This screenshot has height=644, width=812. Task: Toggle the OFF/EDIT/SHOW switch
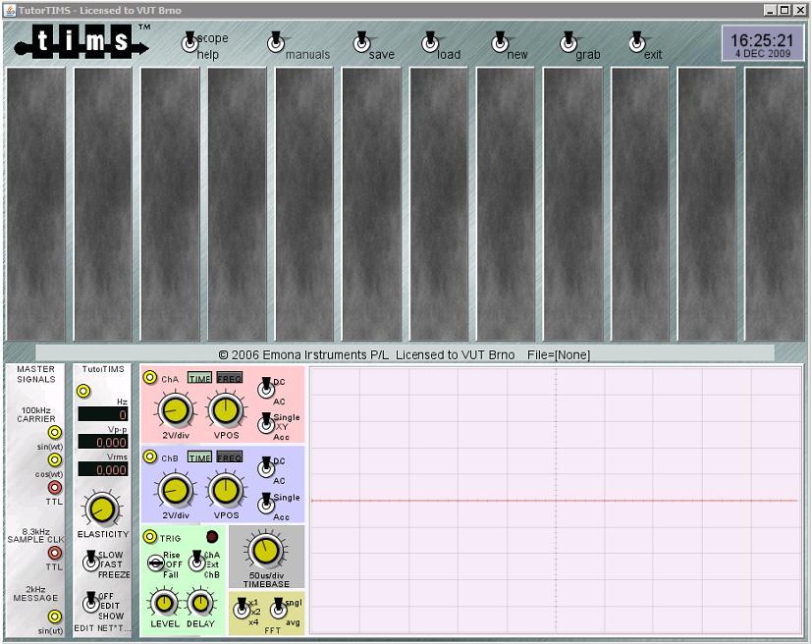[x=91, y=603]
